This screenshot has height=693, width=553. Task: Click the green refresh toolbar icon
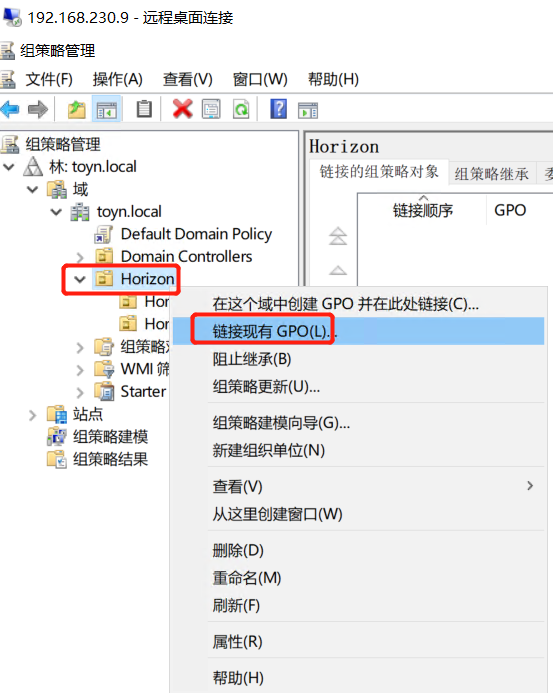point(241,109)
